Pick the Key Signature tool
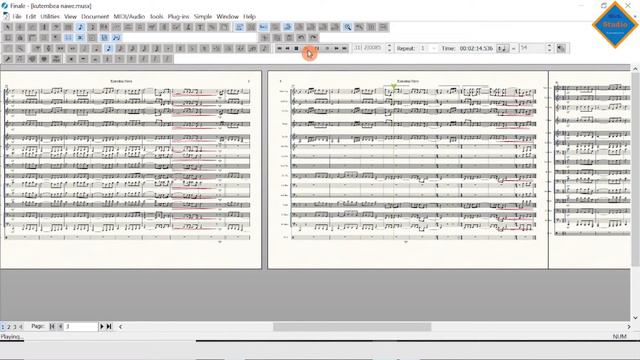The image size is (640, 360). (x=32, y=27)
